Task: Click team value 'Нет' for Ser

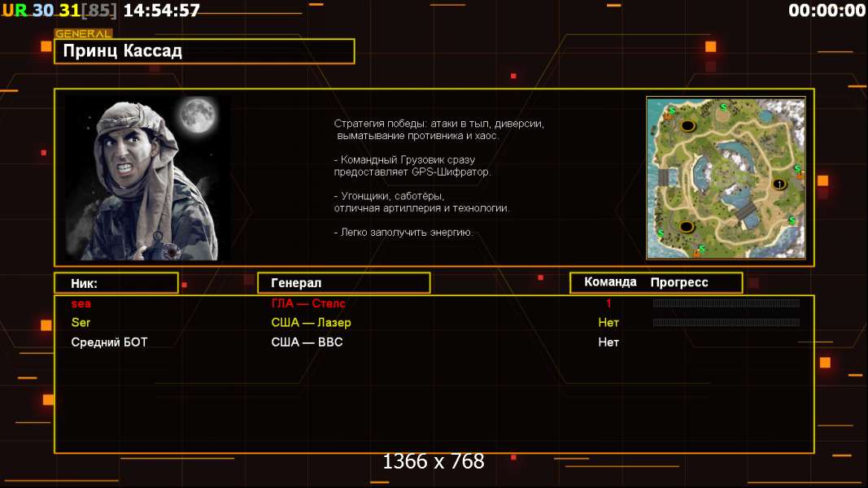Action: (608, 323)
